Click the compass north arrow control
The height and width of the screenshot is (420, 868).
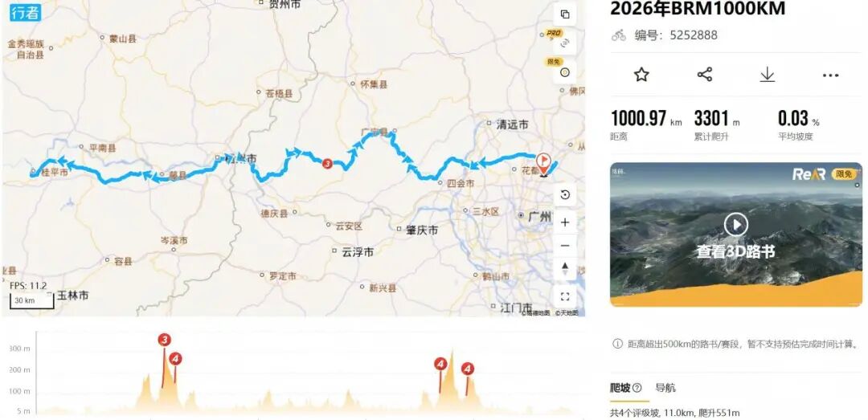click(x=565, y=269)
